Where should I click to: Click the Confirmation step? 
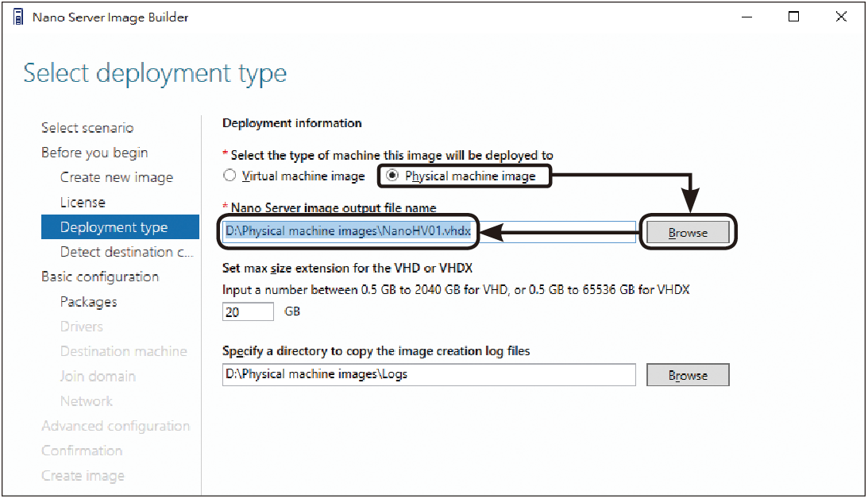82,451
